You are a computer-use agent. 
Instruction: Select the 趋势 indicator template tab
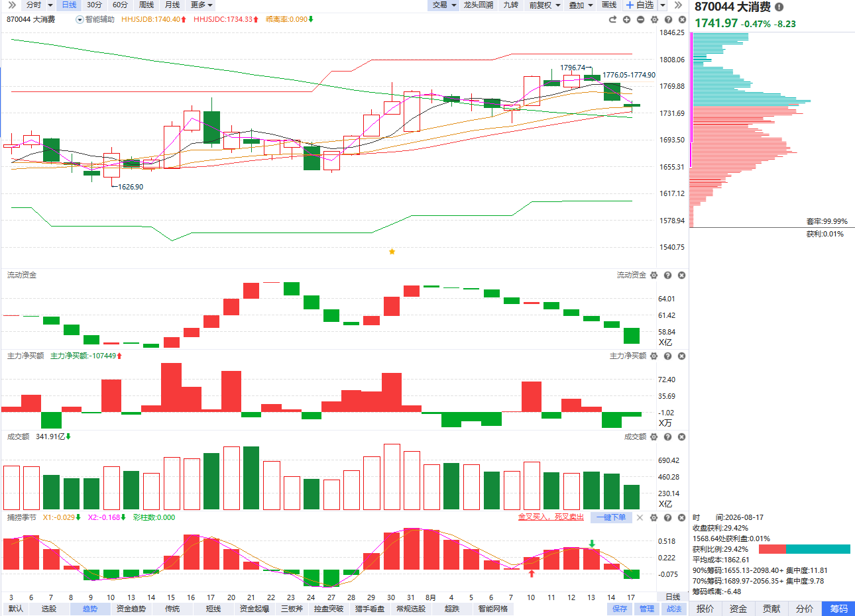(90, 609)
